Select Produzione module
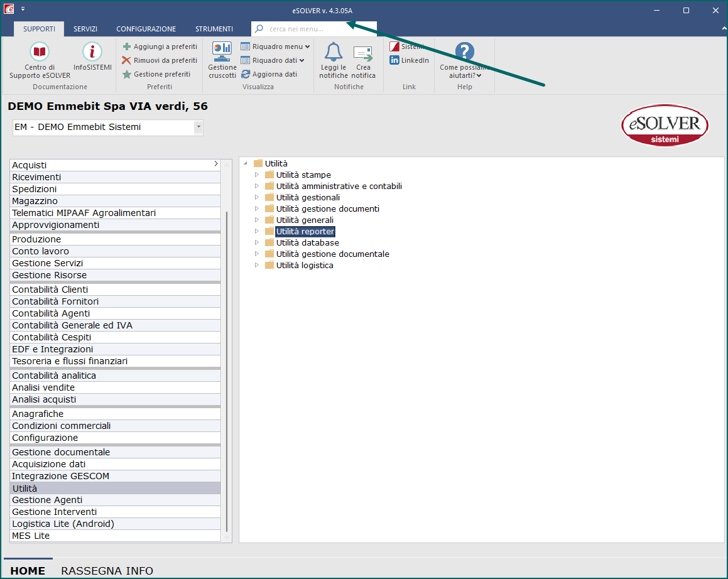Viewport: 728px width, 579px height. pos(115,239)
